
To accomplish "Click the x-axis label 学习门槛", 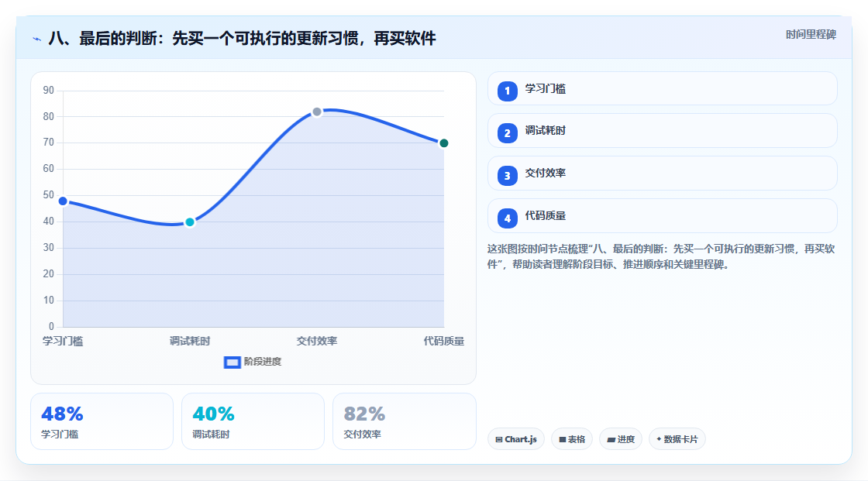I will point(63,341).
